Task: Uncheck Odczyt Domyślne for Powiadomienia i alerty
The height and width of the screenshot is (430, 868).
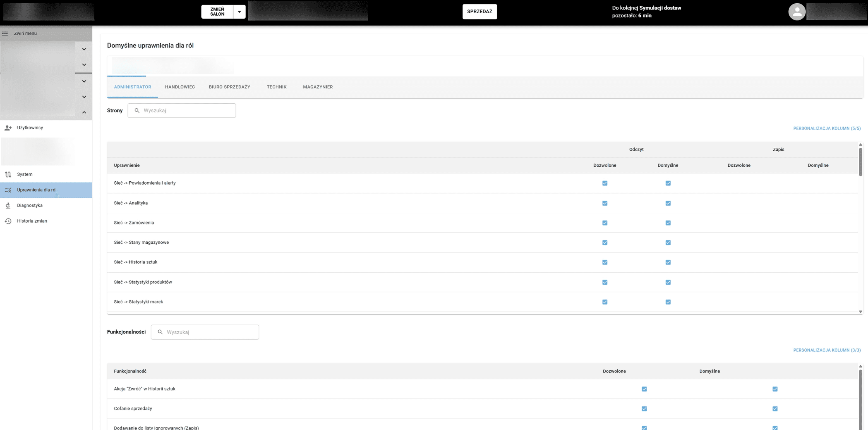Action: point(668,183)
